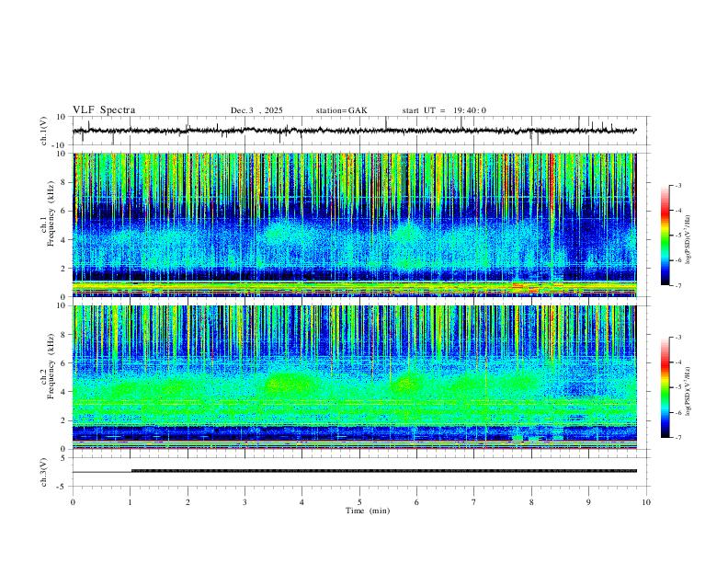The image size is (728, 563).
Task: Click the 'ch.1(V)' waveform axis label
Action: pyautogui.click(x=44, y=131)
